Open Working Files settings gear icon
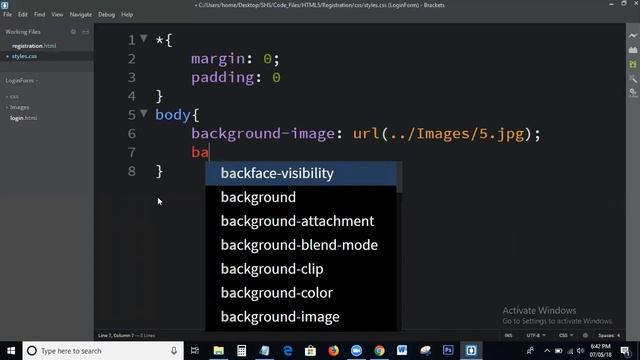640x360 pixels. tap(73, 31)
